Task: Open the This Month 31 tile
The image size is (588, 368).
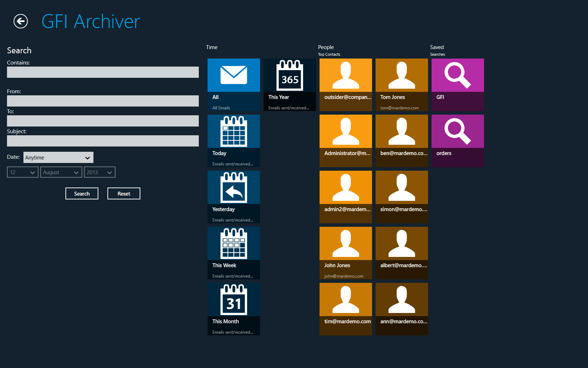Action: pyautogui.click(x=233, y=309)
